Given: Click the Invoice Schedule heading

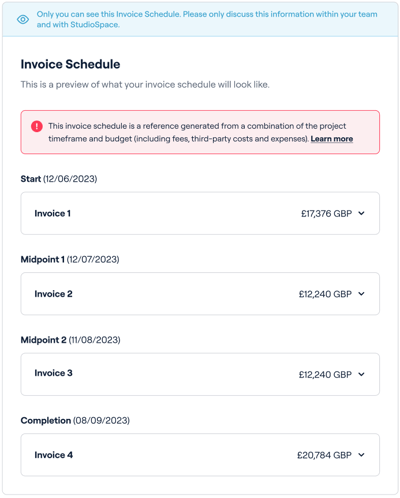Looking at the screenshot, I should [70, 64].
